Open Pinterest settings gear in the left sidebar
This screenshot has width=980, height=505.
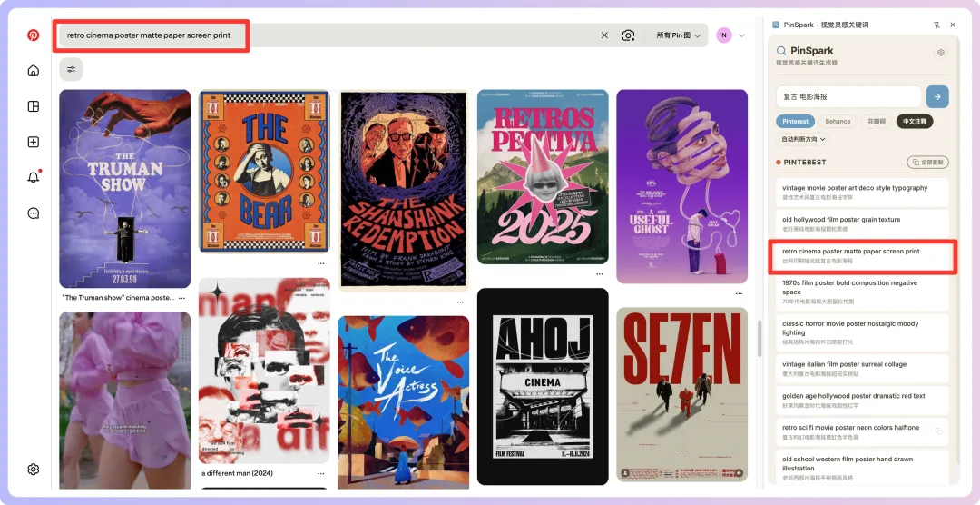pos(34,470)
